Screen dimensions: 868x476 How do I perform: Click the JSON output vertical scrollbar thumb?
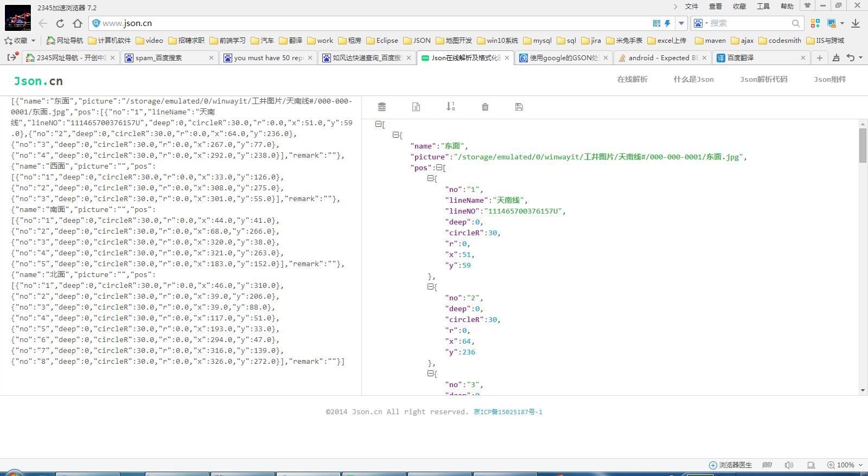[x=863, y=145]
